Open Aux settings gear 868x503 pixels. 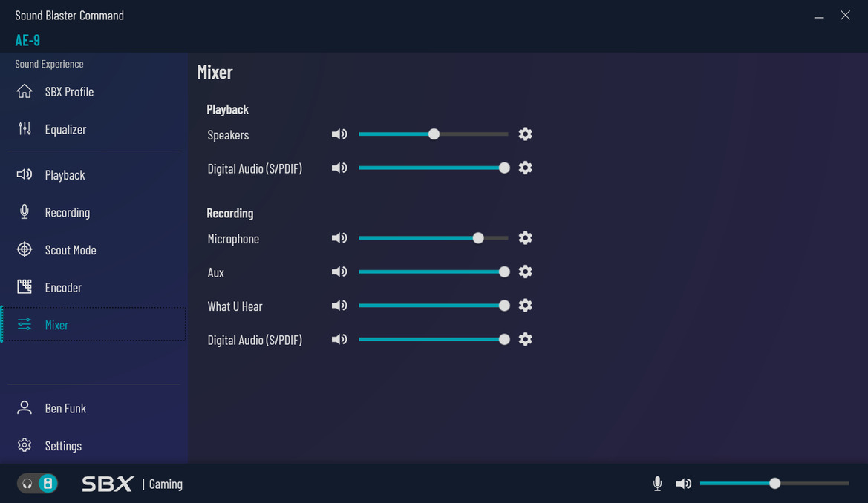coord(526,272)
